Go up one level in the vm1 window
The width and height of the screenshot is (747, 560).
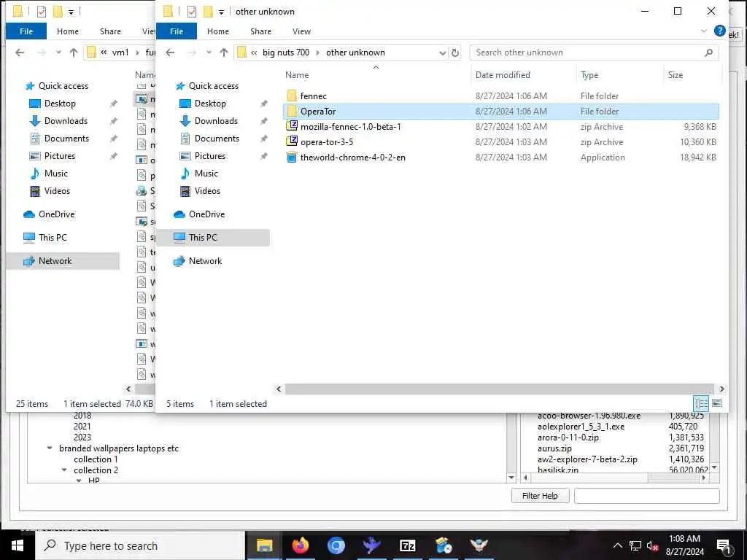point(74,52)
